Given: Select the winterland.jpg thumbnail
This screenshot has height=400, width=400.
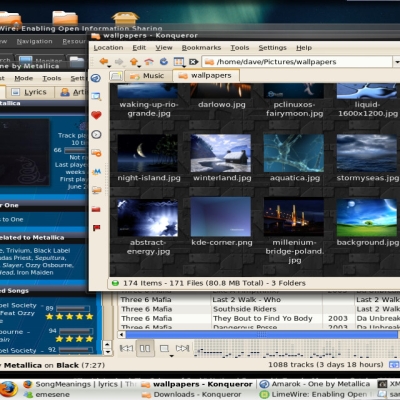Looking at the screenshot, I should pyautogui.click(x=220, y=153).
